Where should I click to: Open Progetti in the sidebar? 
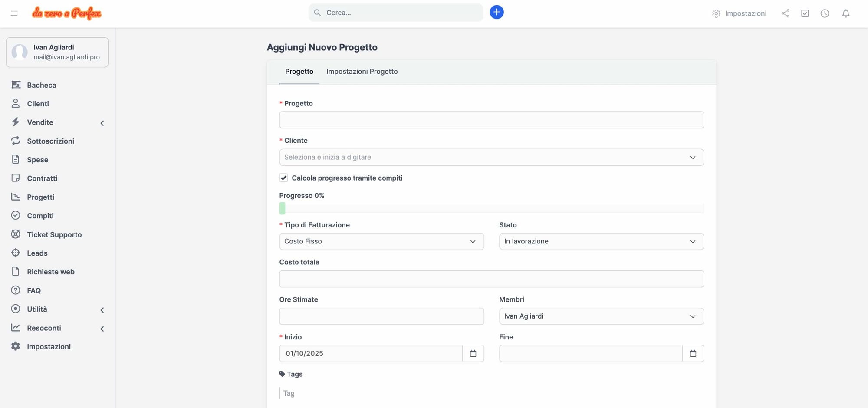(40, 197)
